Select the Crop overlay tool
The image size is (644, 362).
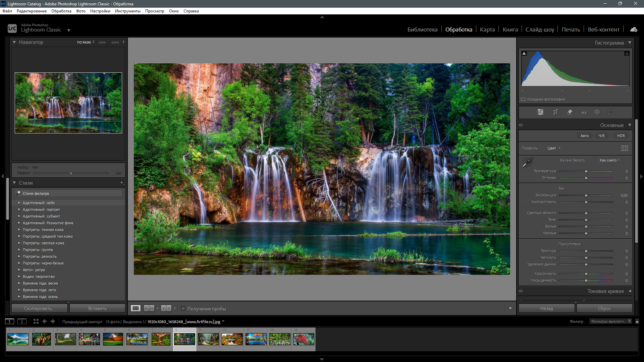point(555,112)
